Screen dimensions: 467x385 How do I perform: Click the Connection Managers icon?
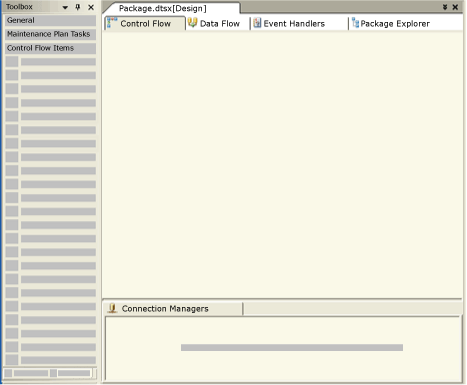pyautogui.click(x=112, y=308)
